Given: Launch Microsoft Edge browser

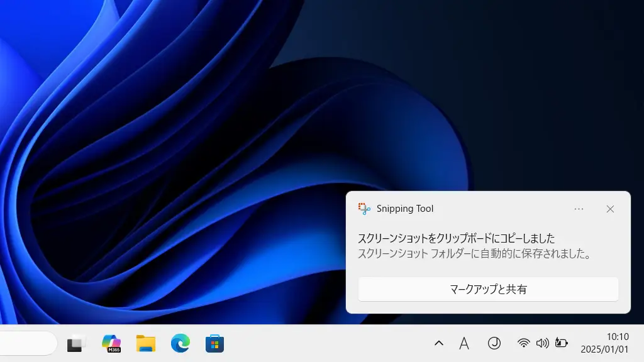Looking at the screenshot, I should (x=180, y=343).
